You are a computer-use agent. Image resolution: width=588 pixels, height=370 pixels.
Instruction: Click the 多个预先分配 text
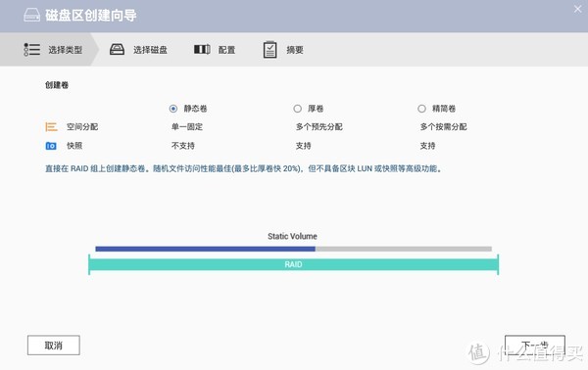[319, 127]
